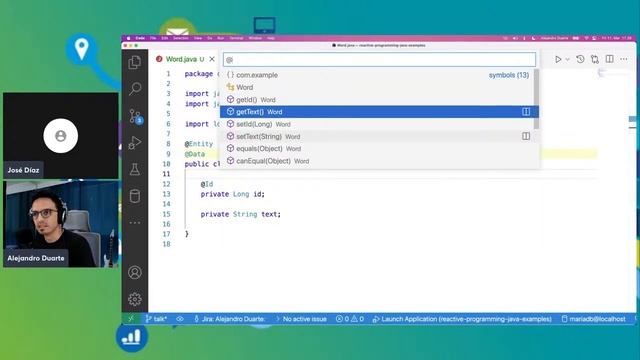
Task: Open the Selection menu in menu bar
Action: coord(180,38)
